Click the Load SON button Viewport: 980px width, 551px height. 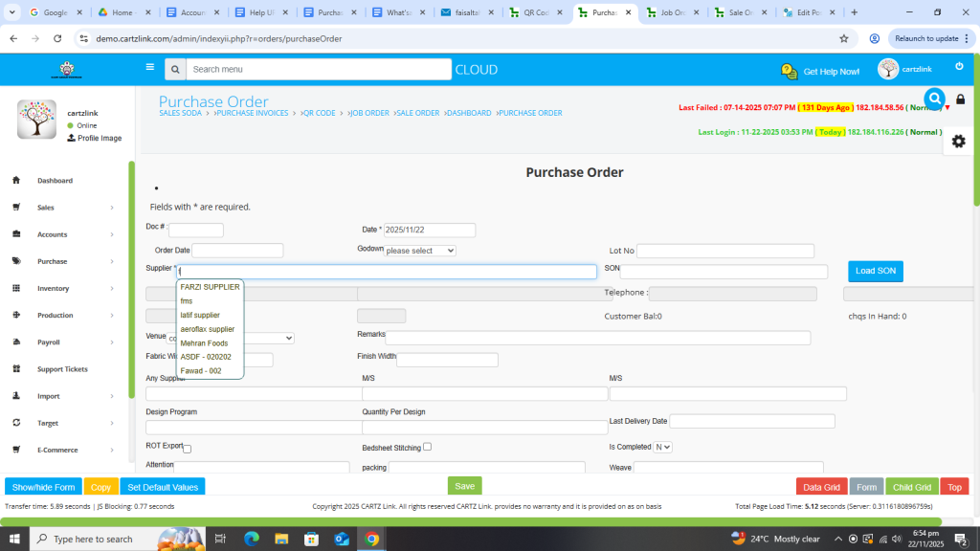pyautogui.click(x=875, y=271)
